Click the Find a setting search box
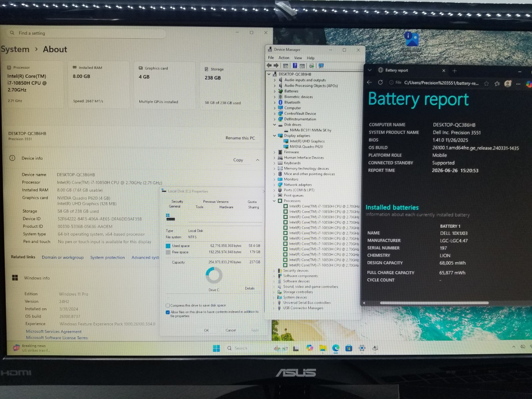Screen dimensions: 532x399 tap(87, 33)
